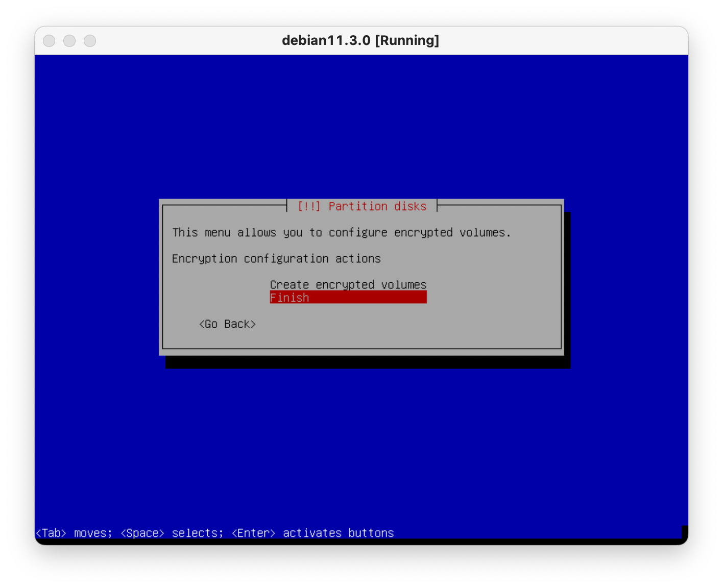The image size is (723, 588).
Task: Click the dialog's black drop shadow edge
Action: tap(368, 362)
